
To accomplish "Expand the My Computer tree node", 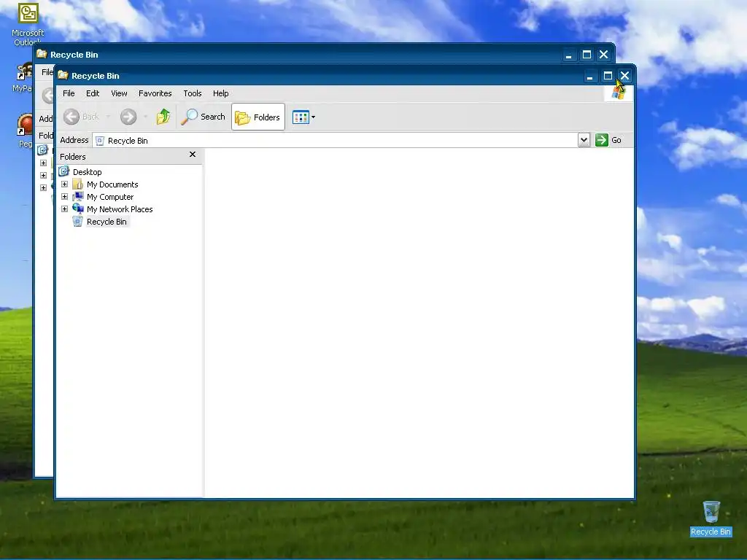I will click(x=64, y=197).
